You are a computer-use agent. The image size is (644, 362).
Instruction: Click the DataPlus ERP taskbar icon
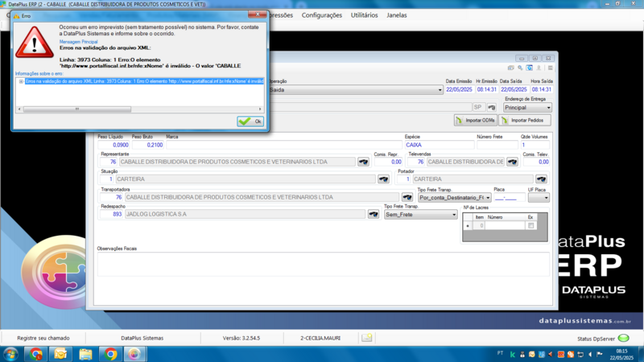134,354
